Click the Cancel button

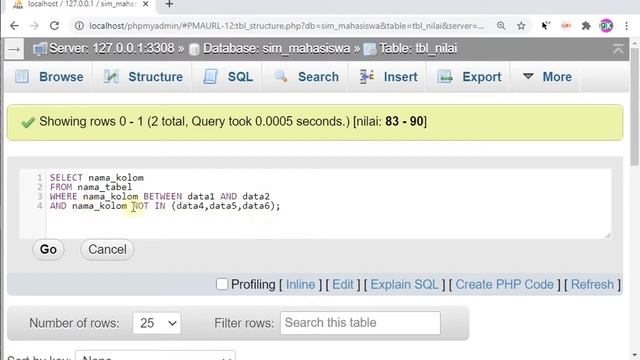(x=107, y=249)
